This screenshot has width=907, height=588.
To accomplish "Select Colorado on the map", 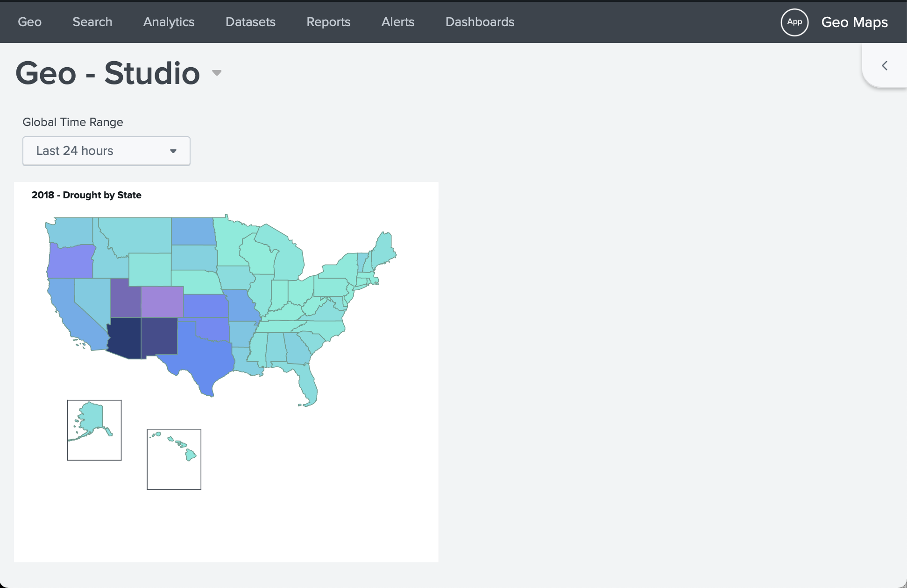I will [162, 301].
